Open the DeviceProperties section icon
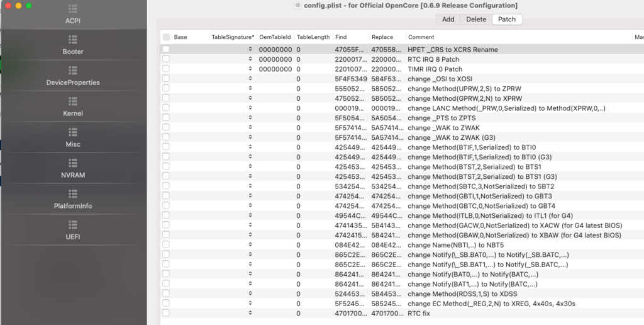The width and height of the screenshot is (644, 325). pyautogui.click(x=73, y=71)
